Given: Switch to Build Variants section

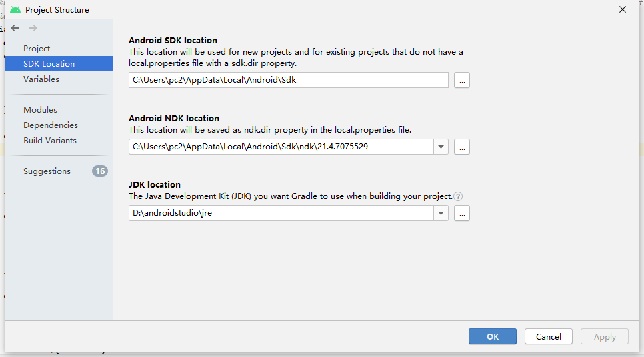Looking at the screenshot, I should (50, 141).
